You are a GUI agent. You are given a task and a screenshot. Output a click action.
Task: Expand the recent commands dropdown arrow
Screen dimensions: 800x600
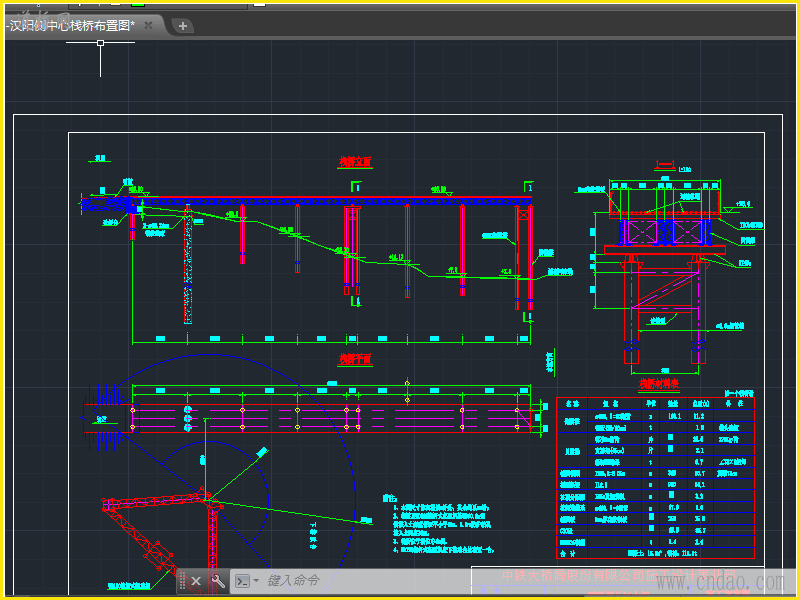click(x=256, y=581)
